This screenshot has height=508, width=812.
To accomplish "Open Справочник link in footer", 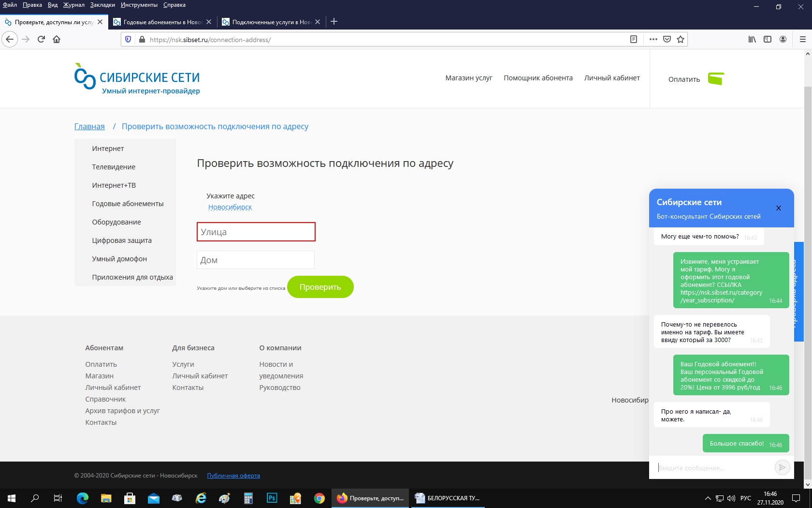I will coord(105,399).
